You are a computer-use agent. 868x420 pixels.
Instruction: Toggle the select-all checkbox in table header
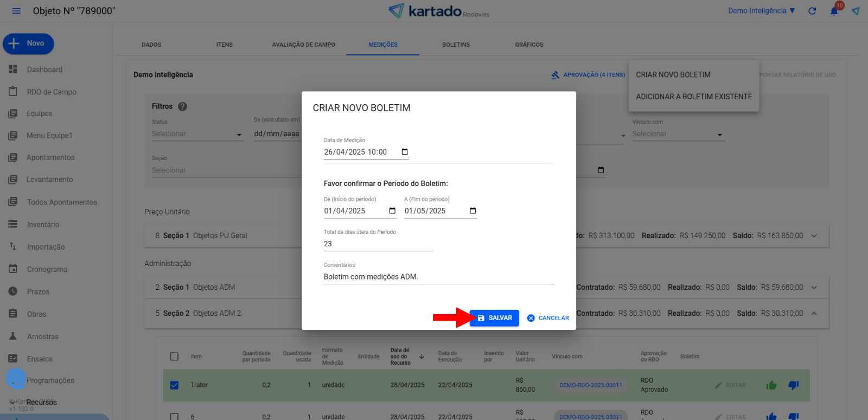click(x=174, y=357)
